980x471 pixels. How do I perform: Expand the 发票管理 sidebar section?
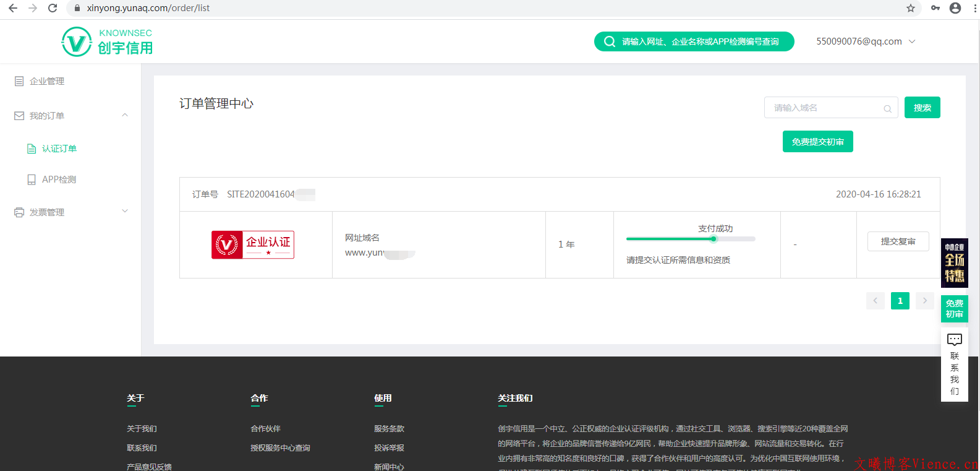point(125,212)
